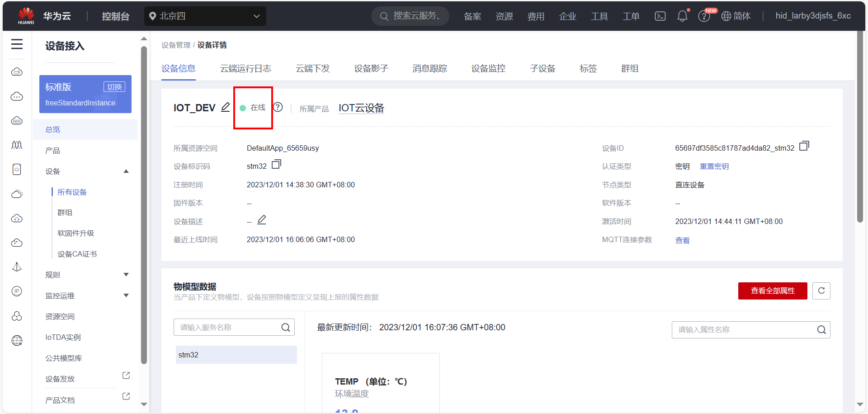Open the cloud shell terminal icon
The image size is (868, 414).
(x=660, y=16)
